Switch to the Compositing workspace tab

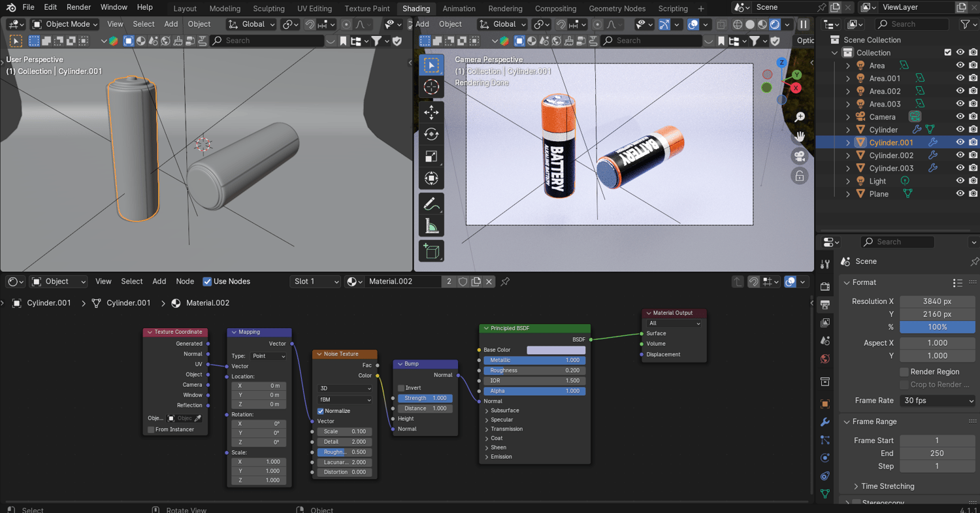555,8
